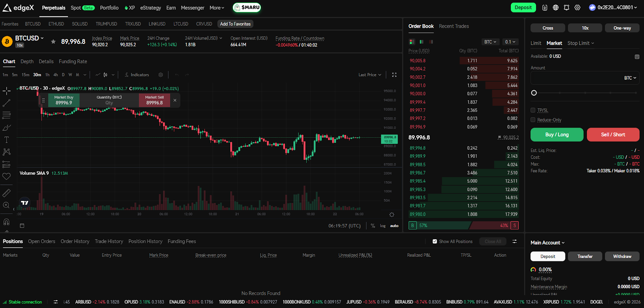Screen dimensions: 644x308
Task: Click the Sell / Short button
Action: 613,134
